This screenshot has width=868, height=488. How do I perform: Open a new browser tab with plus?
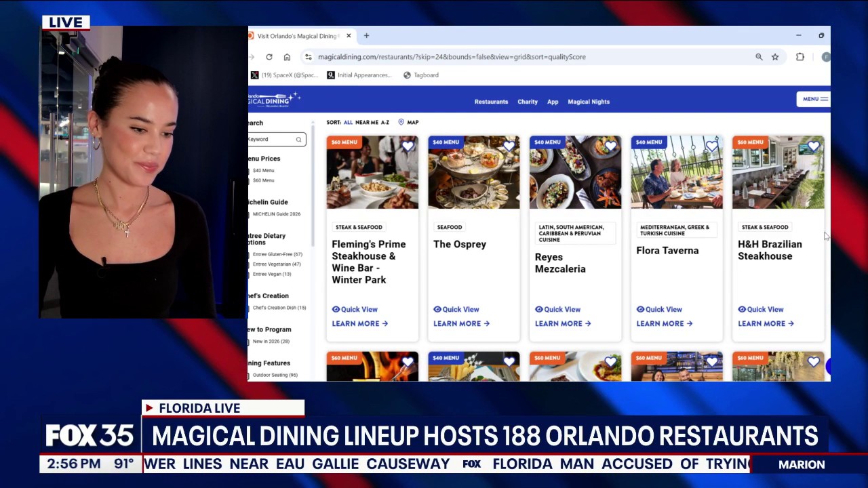point(366,36)
